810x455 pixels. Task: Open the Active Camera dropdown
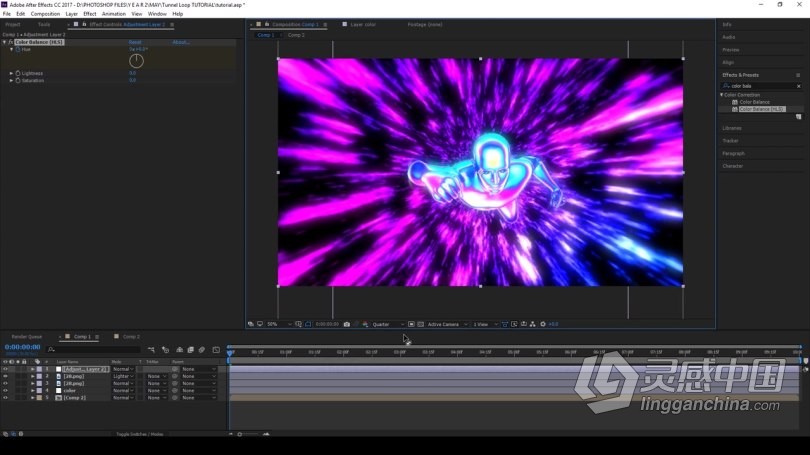[447, 324]
